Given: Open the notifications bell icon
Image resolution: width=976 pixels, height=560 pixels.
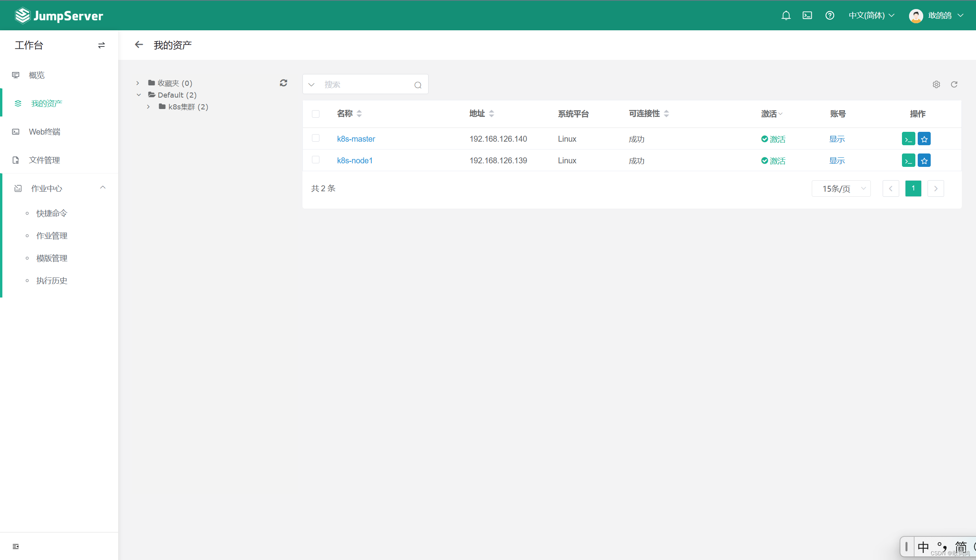Looking at the screenshot, I should coord(786,15).
